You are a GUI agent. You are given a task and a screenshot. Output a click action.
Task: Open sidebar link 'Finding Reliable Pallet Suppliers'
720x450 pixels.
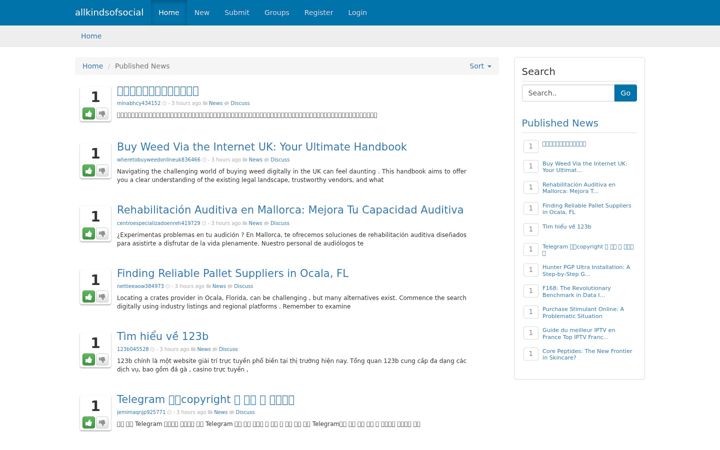point(587,209)
